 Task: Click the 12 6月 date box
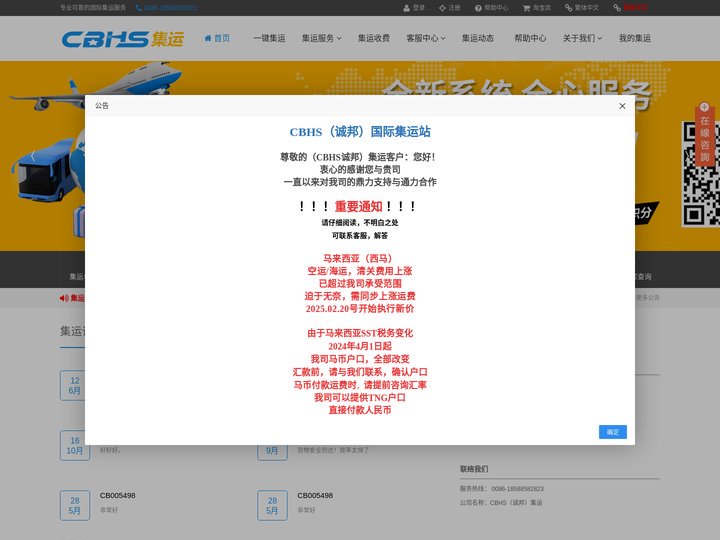pyautogui.click(x=74, y=386)
